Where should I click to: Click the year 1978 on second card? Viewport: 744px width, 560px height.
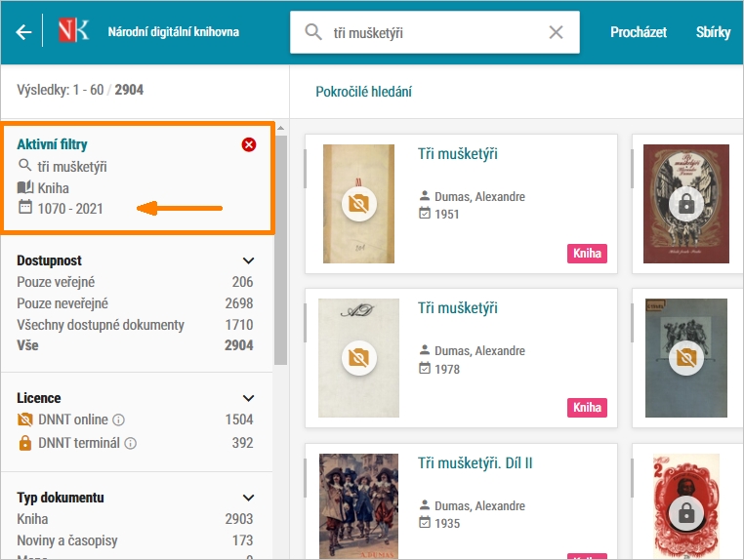447,369
